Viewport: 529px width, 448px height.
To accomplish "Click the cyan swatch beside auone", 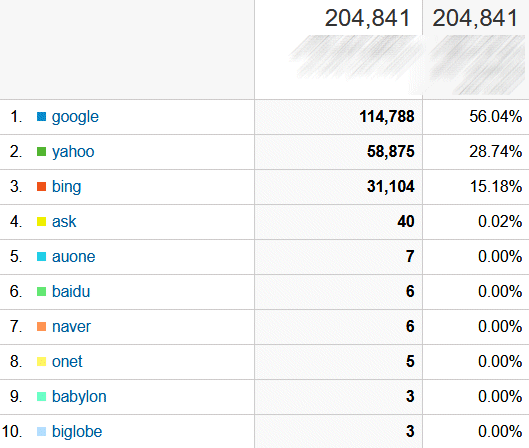I will pos(41,257).
